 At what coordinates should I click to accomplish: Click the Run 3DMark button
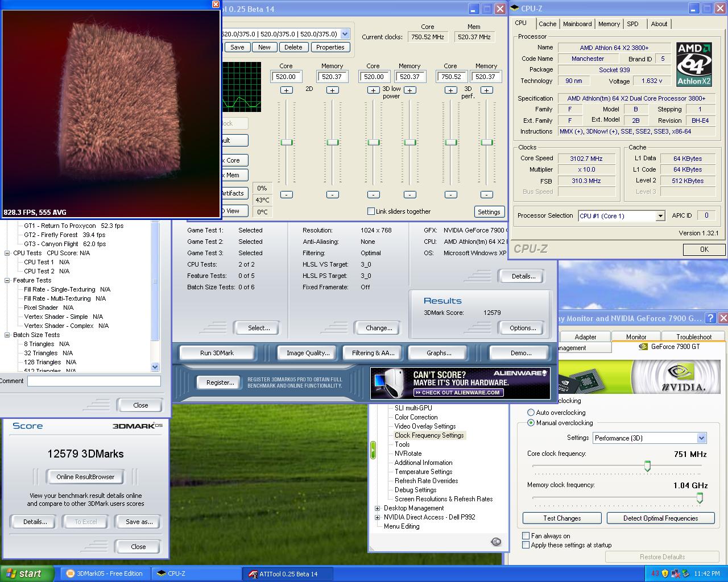(217, 353)
